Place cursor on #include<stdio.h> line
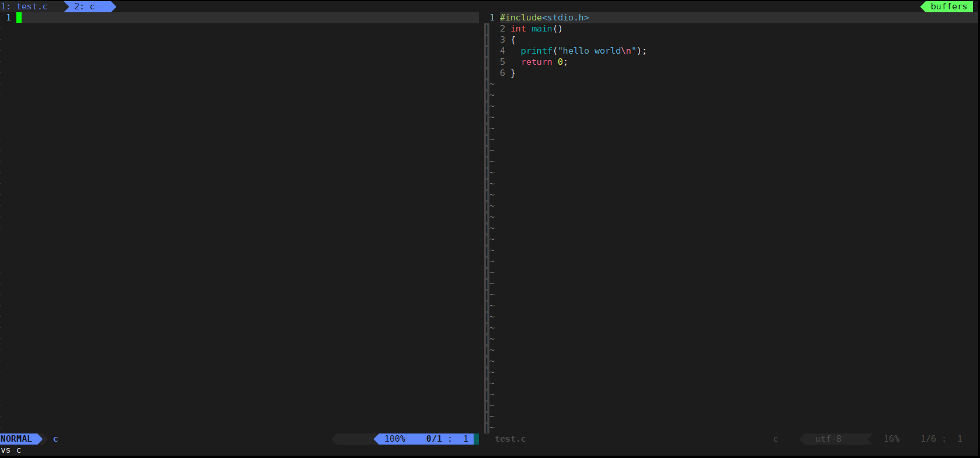The height and width of the screenshot is (458, 980). (x=544, y=18)
